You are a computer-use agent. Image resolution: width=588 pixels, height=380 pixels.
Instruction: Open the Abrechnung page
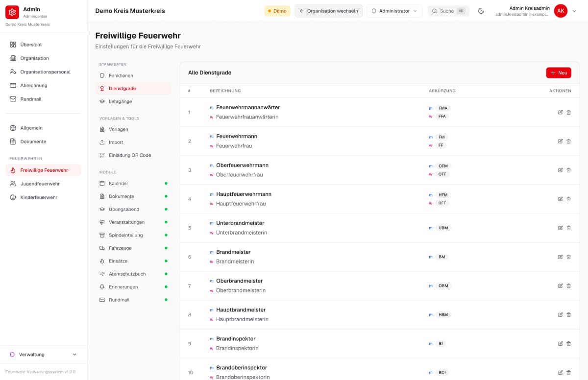(x=44, y=85)
